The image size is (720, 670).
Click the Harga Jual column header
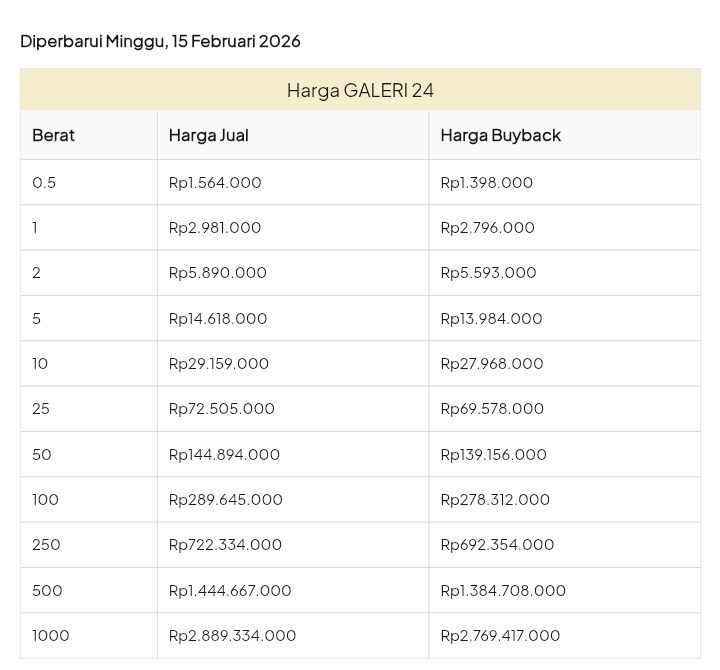coord(209,135)
